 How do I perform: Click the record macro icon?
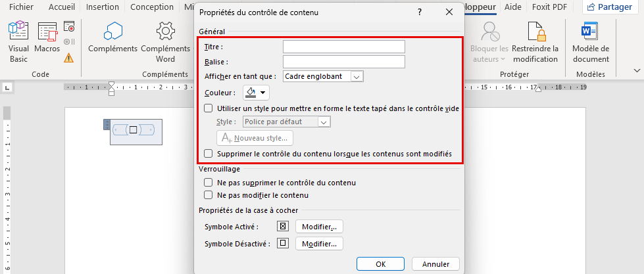click(x=69, y=27)
